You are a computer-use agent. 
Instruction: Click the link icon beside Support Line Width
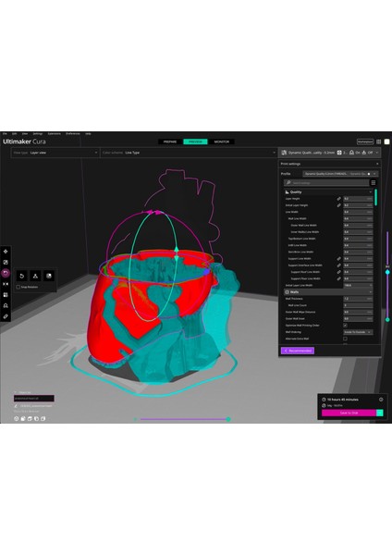pos(338,259)
